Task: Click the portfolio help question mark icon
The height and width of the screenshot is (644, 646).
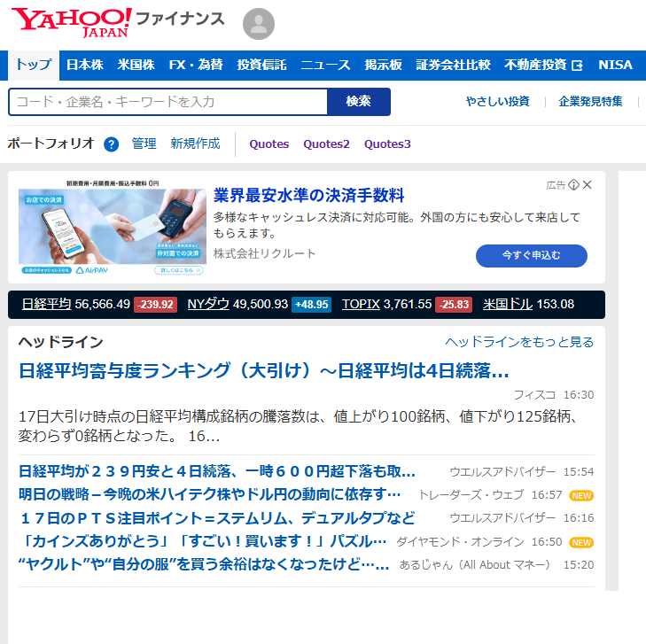Action: point(111,144)
